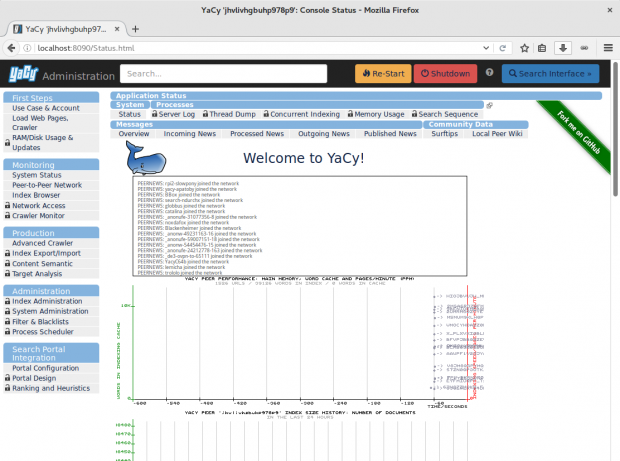Image resolution: width=620 pixels, height=461 pixels.
Task: Open Process Scheduler
Action: tap(43, 332)
